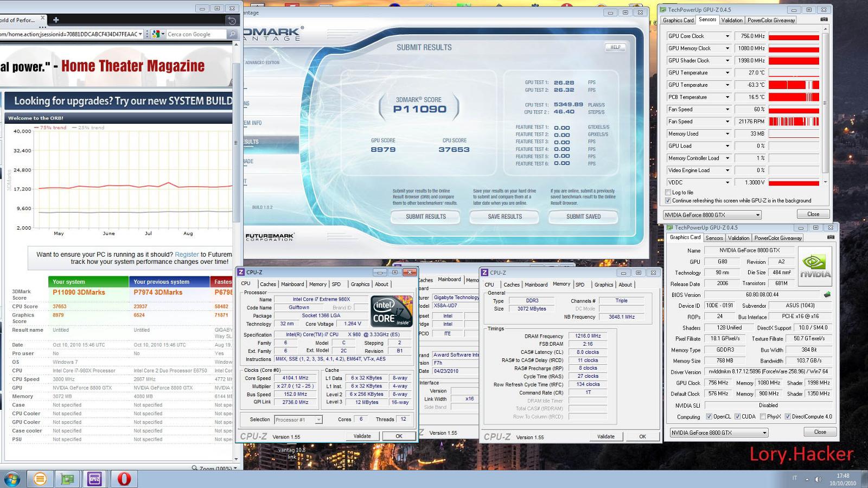Open the Opera taskbar icon

(x=124, y=479)
